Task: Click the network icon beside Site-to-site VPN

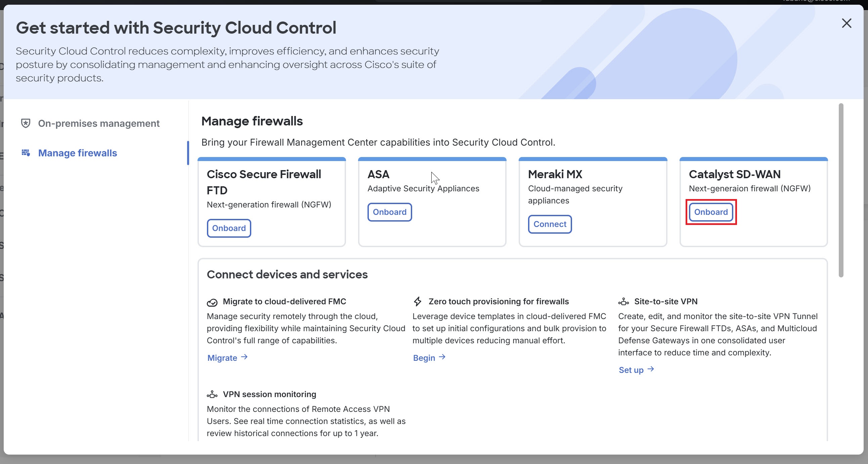Action: point(624,302)
